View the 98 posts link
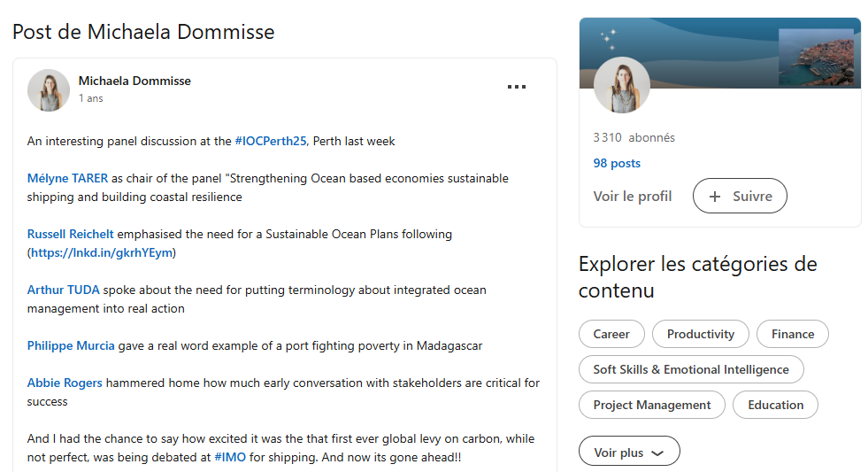The width and height of the screenshot is (868, 472). pyautogui.click(x=617, y=164)
